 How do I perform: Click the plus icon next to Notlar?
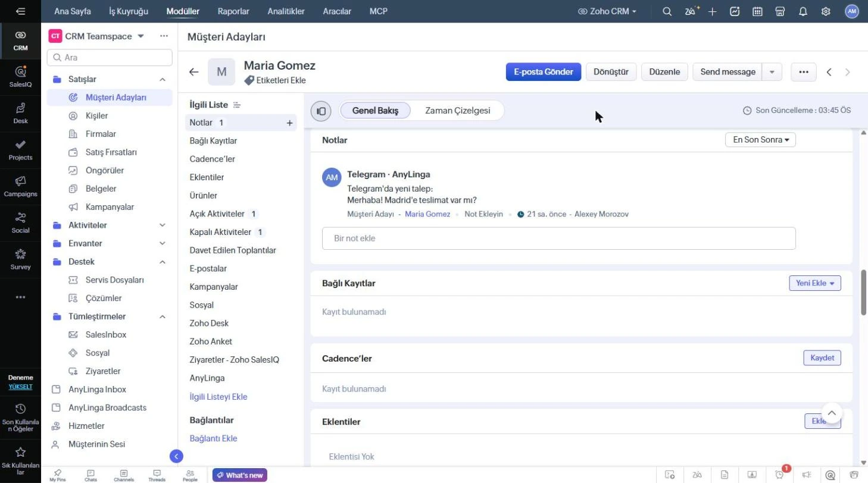(289, 123)
